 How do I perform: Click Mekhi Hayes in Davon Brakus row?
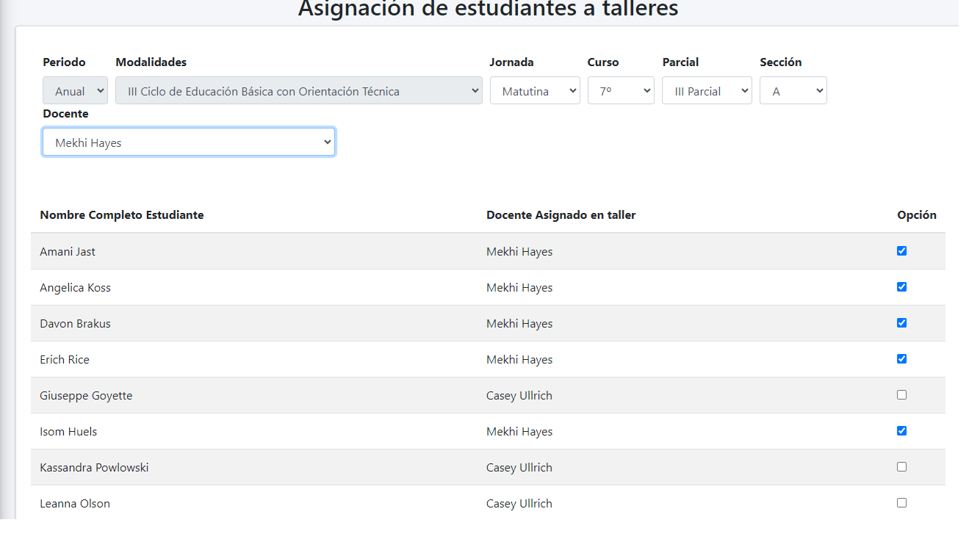[x=519, y=324]
